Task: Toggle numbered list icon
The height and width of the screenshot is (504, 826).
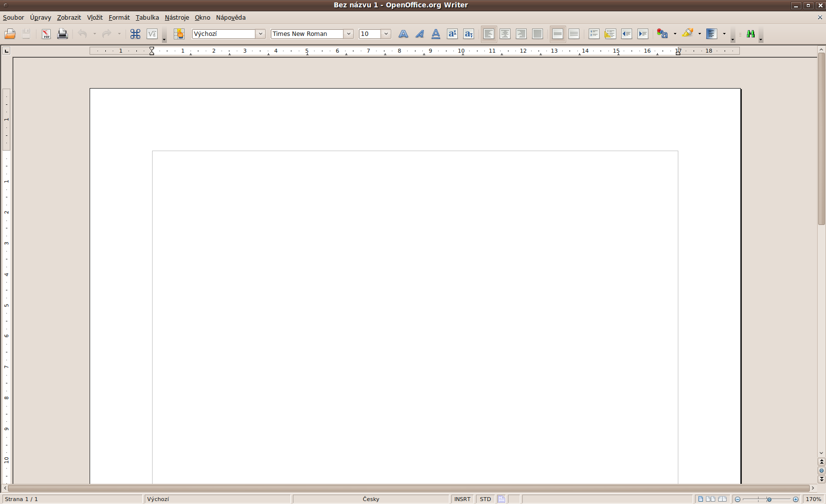Action: (594, 34)
